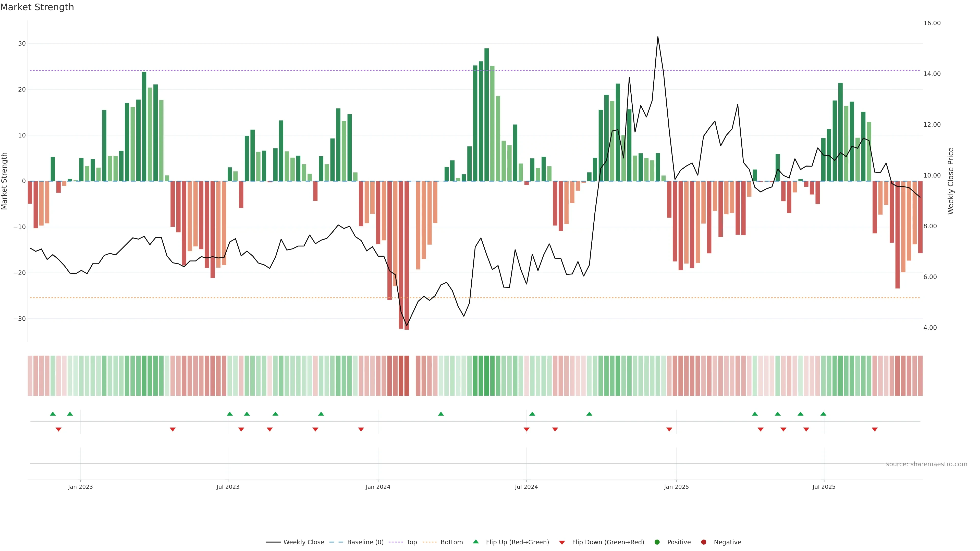980x551 pixels.
Task: Hide the Top threshold legend item
Action: 411,542
